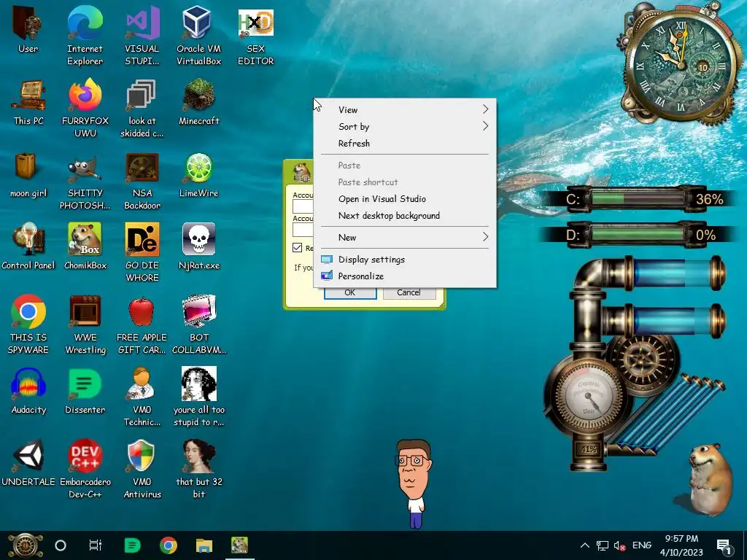
Task: Open File Explorer from the taskbar
Action: click(204, 545)
